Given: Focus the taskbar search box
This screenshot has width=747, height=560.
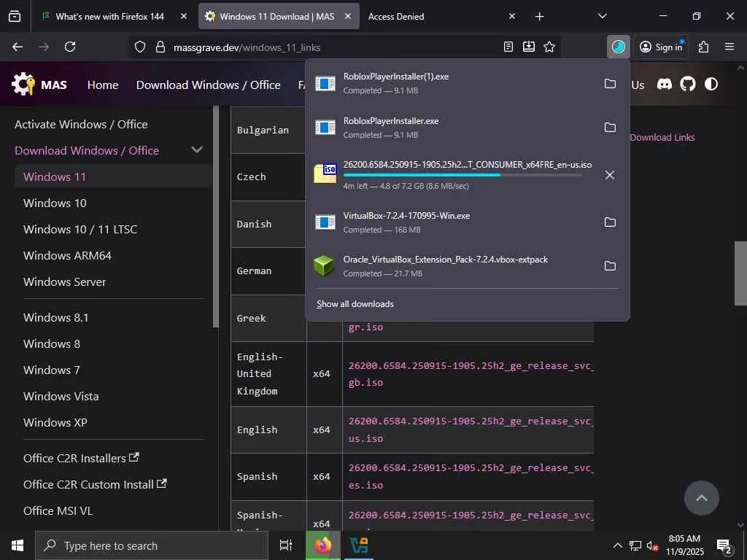Looking at the screenshot, I should click(x=152, y=545).
